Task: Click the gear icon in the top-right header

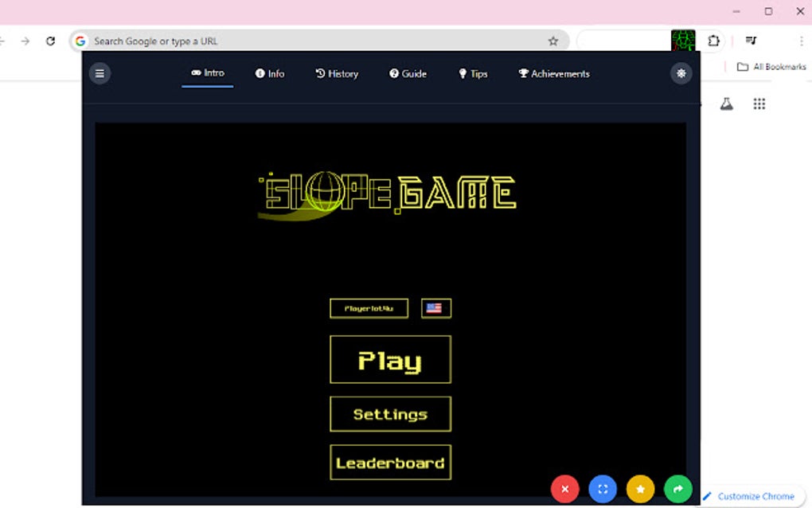Action: click(x=681, y=73)
